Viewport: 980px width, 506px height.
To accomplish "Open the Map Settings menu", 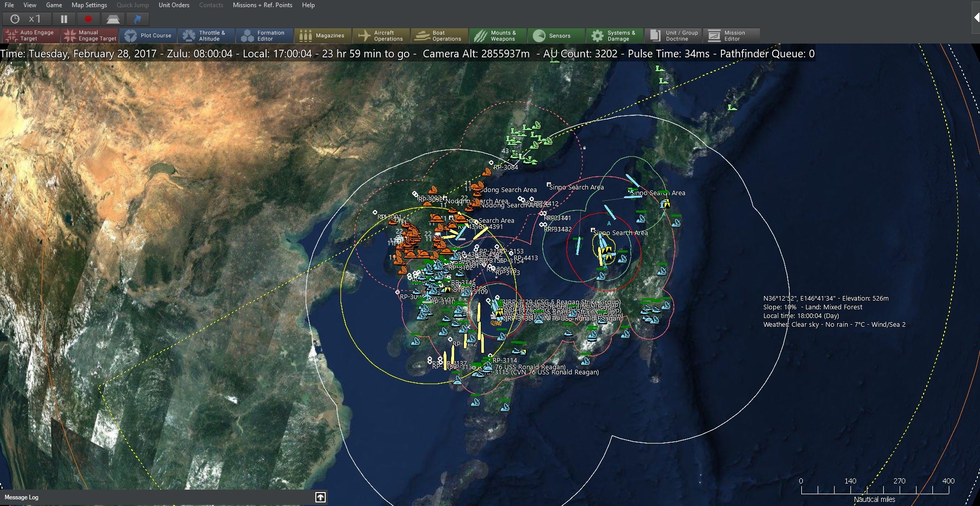I will click(x=89, y=5).
